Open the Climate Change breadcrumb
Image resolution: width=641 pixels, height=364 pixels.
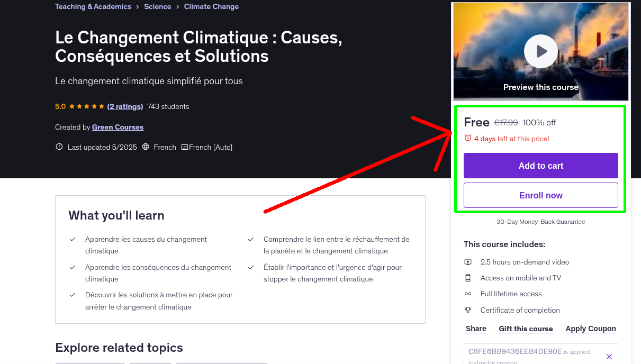point(211,6)
